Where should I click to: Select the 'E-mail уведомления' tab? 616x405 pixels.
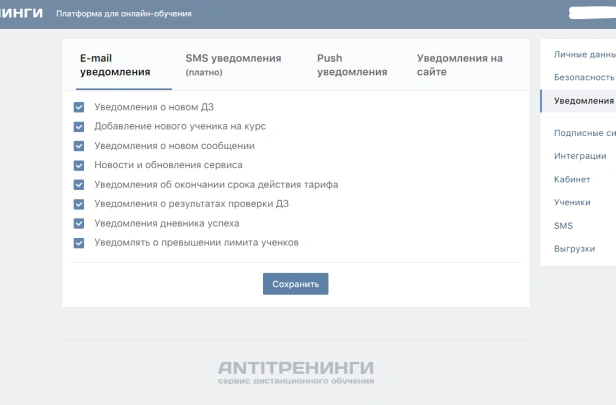[x=115, y=65]
